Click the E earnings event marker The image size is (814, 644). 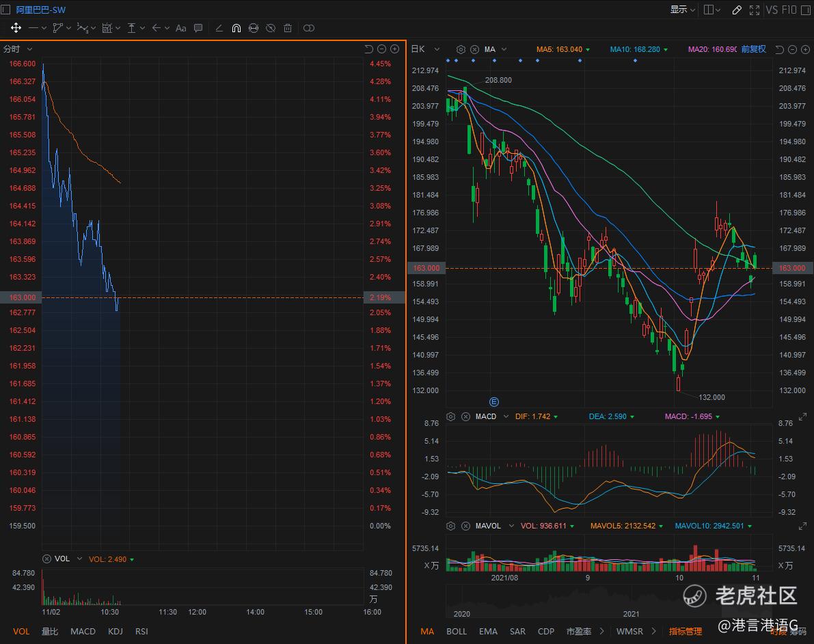tap(494, 401)
